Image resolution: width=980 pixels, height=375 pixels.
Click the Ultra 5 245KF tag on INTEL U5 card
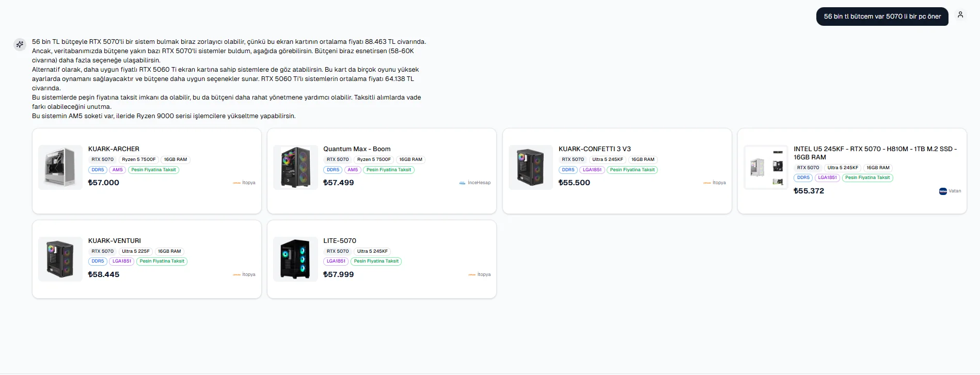(843, 168)
